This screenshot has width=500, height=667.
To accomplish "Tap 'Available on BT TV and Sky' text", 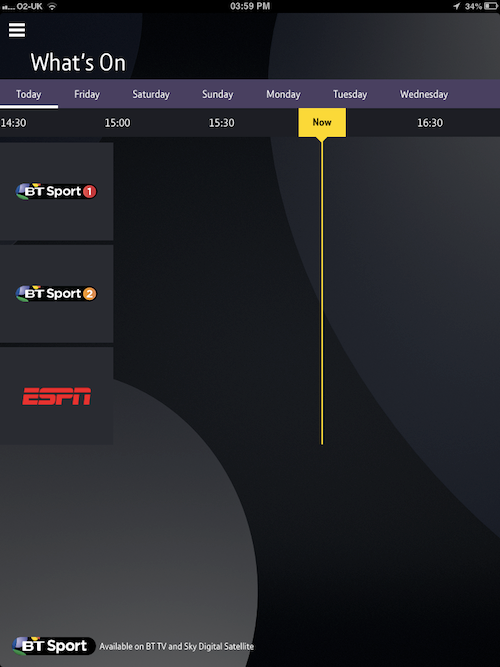I will [x=177, y=647].
